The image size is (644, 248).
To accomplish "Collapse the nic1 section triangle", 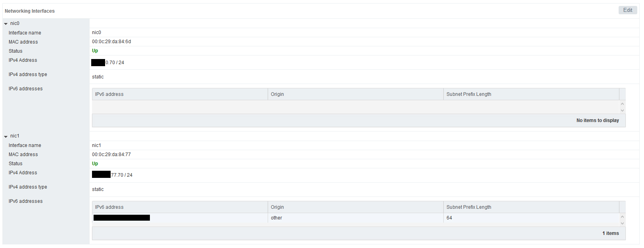I will pyautogui.click(x=6, y=136).
